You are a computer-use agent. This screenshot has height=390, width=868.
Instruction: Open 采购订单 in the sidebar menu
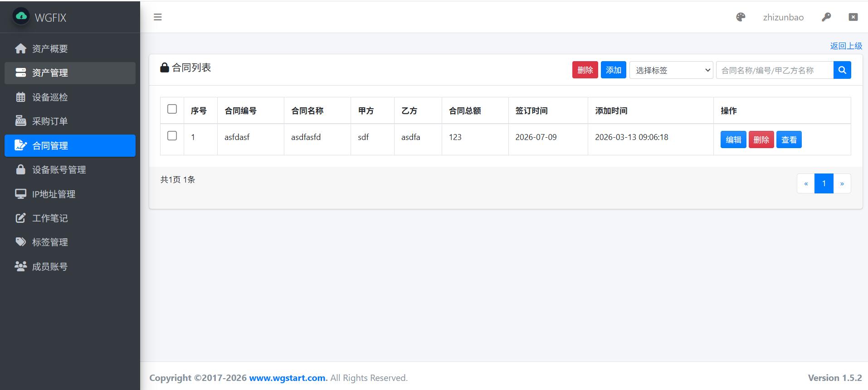coord(50,121)
